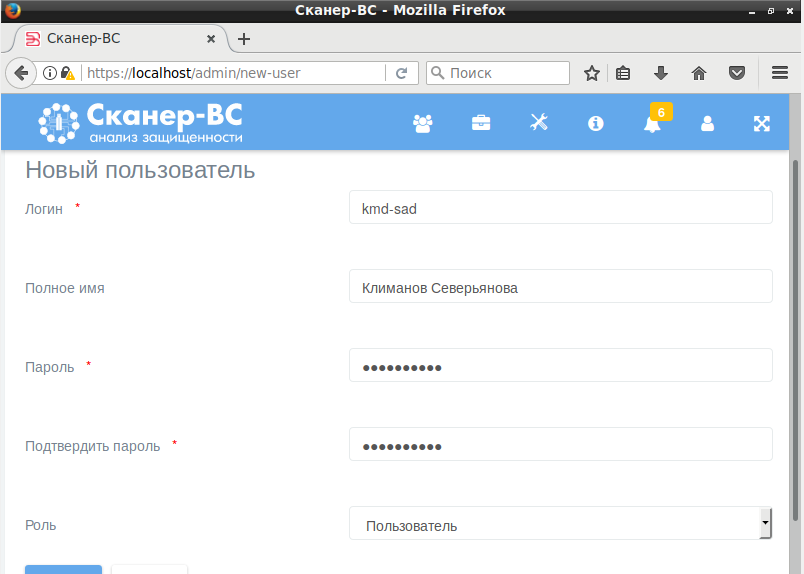This screenshot has width=804, height=574.
Task: Open a new tab with plus button
Action: (244, 39)
